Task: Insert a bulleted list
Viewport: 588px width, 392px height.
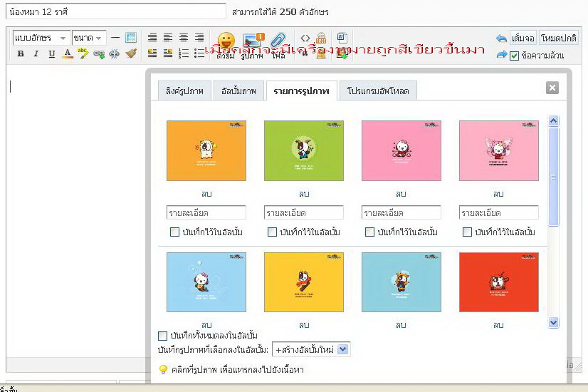Action: 199,53
